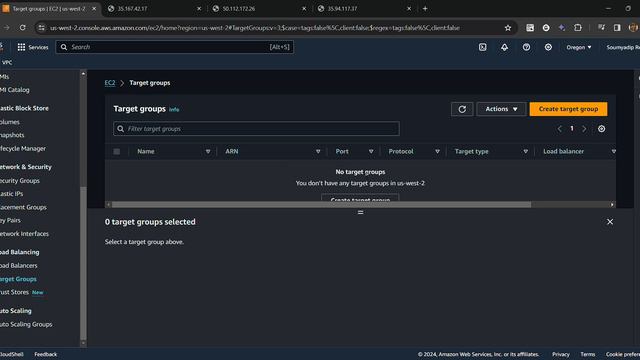640x360 pixels.
Task: Open console settings gear in top bar
Action: point(548,47)
